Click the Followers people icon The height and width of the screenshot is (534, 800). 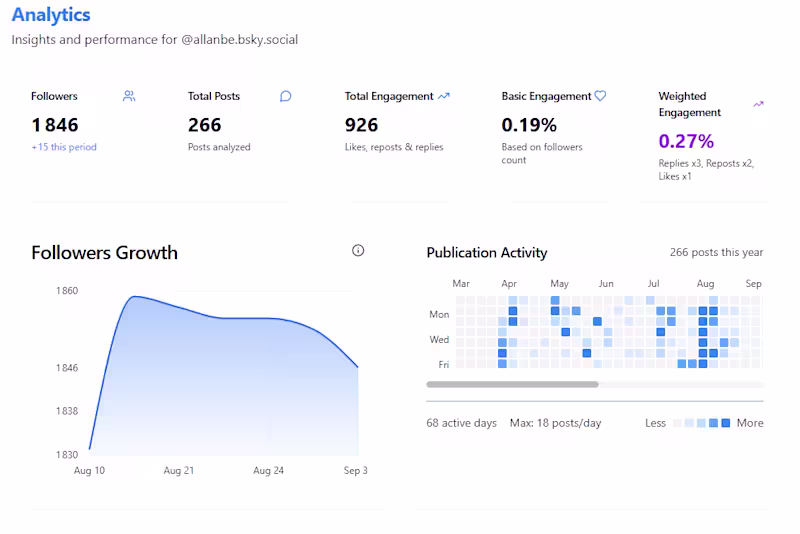[x=129, y=96]
